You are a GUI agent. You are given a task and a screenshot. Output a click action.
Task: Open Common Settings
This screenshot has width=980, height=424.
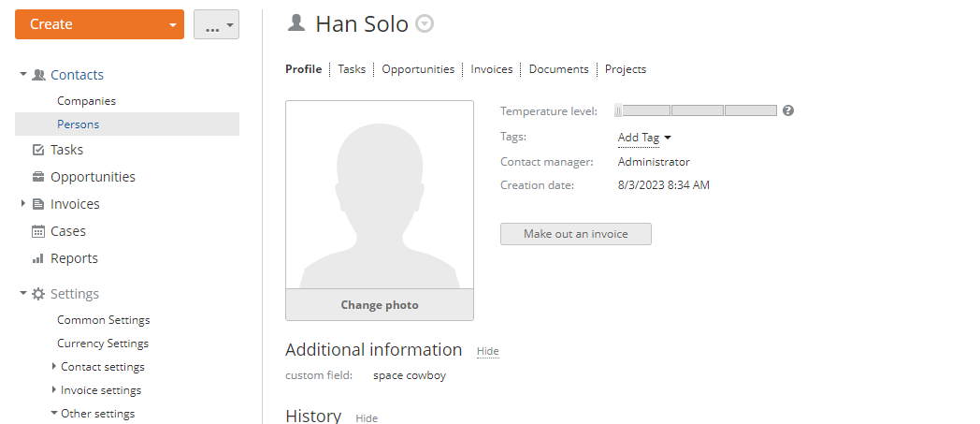[x=104, y=319]
